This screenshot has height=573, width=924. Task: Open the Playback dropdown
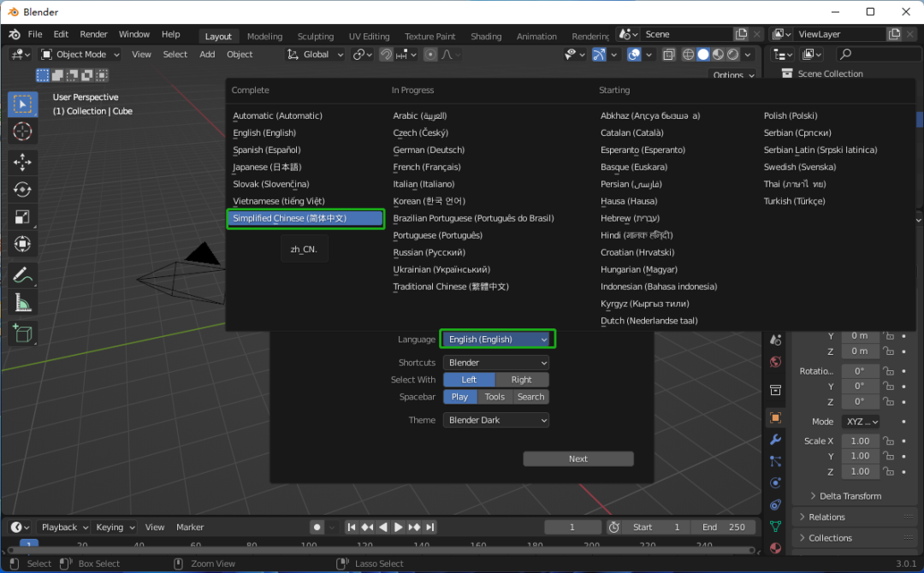click(x=63, y=527)
